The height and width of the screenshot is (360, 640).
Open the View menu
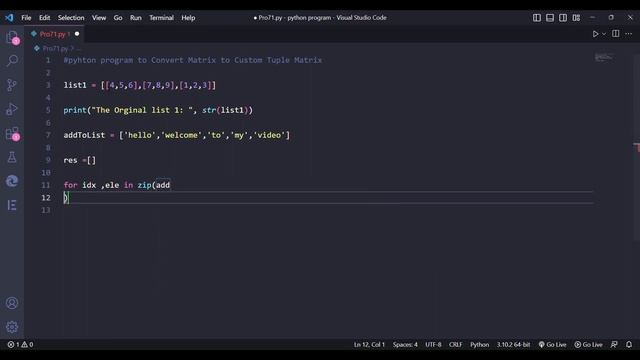pos(99,18)
